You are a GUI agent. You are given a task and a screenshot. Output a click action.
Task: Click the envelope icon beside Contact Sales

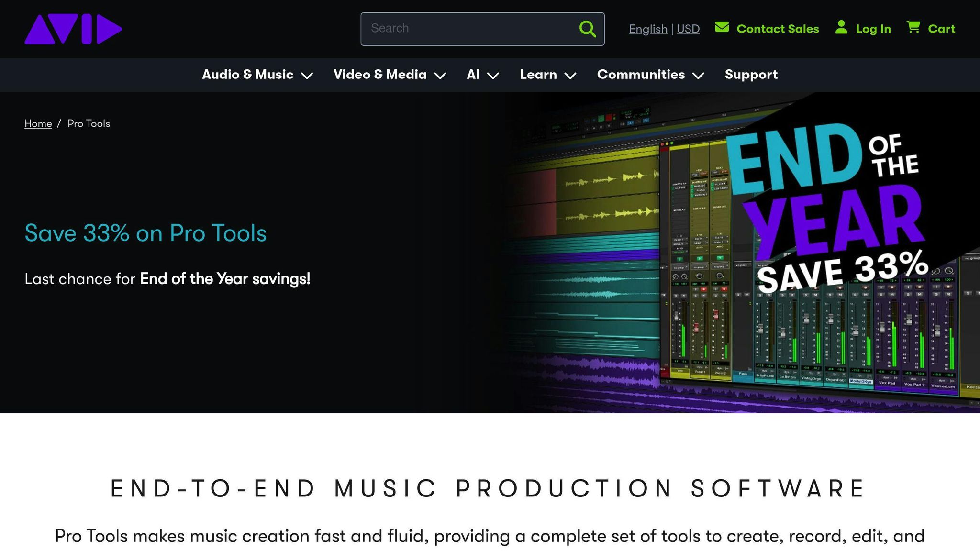pyautogui.click(x=723, y=28)
